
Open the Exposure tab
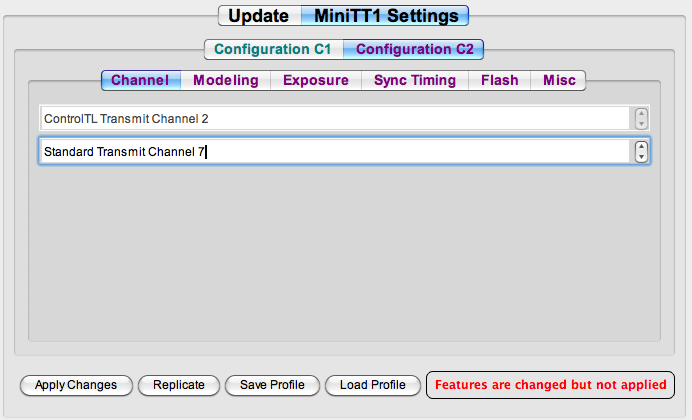click(x=316, y=80)
